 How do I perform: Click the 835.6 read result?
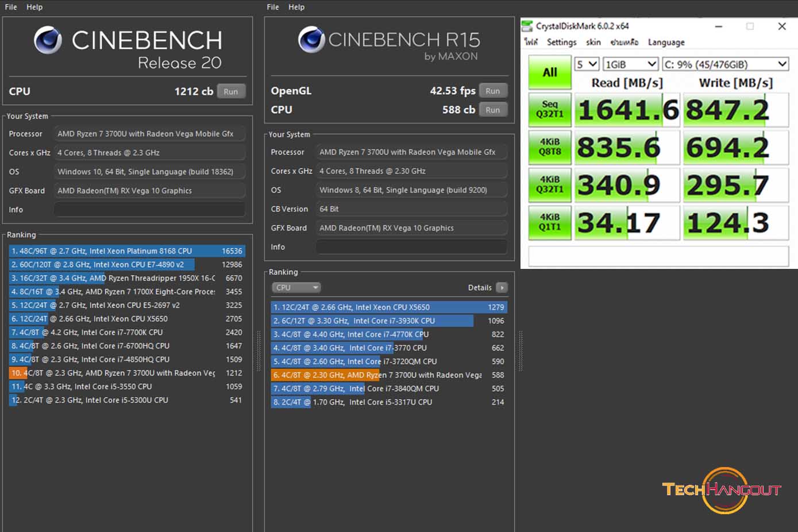click(627, 148)
